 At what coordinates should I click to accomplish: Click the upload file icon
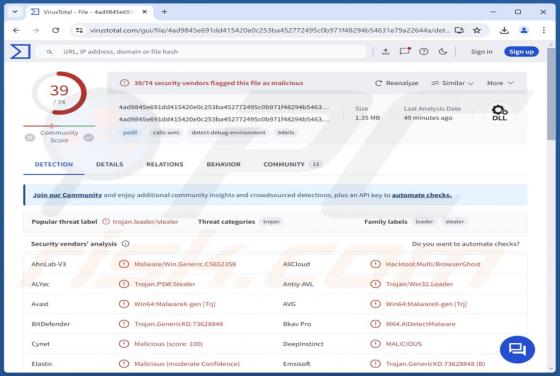point(385,51)
